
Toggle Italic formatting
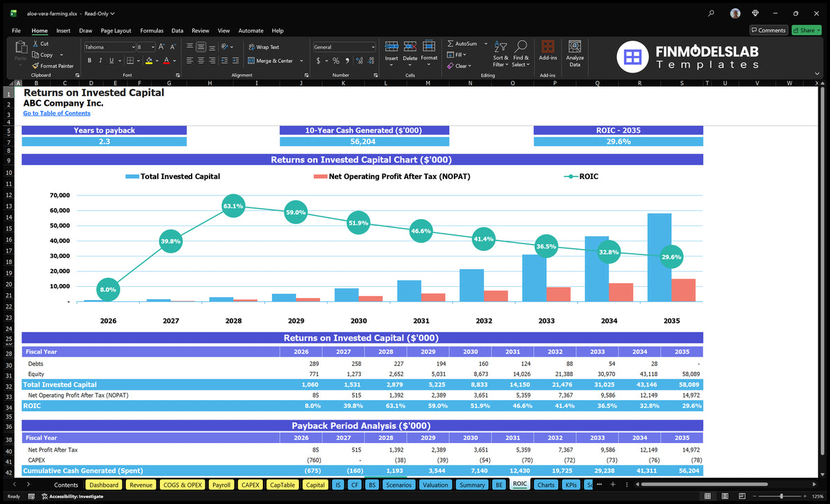pos(101,61)
